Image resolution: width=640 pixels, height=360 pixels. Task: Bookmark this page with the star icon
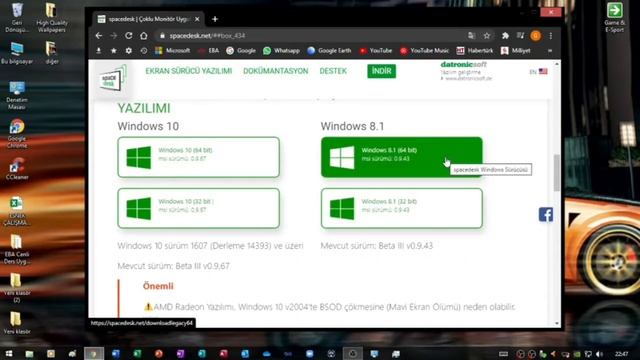click(487, 36)
